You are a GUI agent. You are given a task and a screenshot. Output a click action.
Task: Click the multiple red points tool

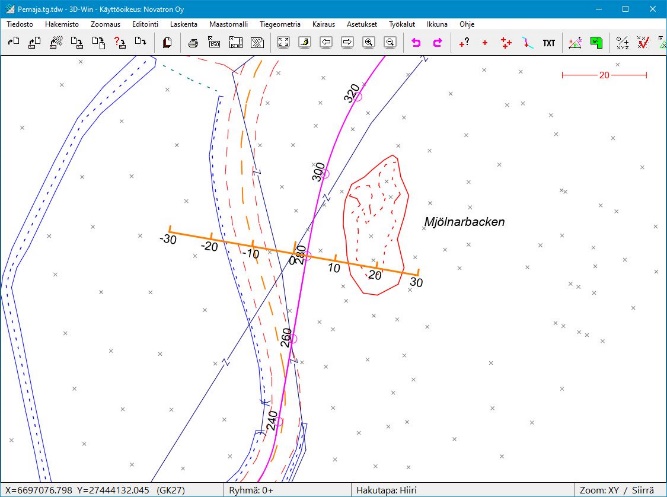[506, 43]
